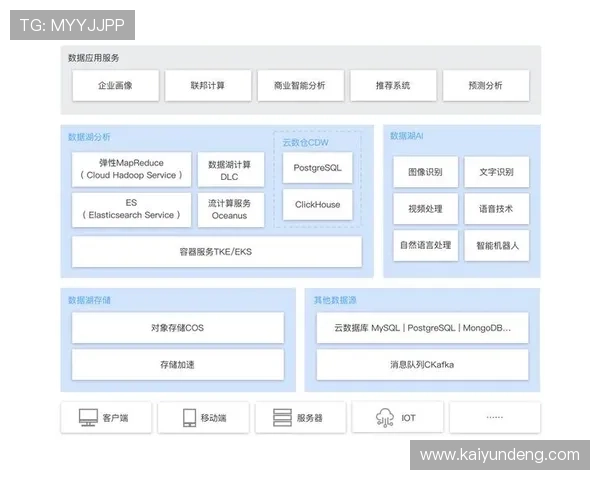This screenshot has height=480, width=600.
Task: Select the 企业画像 box
Action: 116,85
